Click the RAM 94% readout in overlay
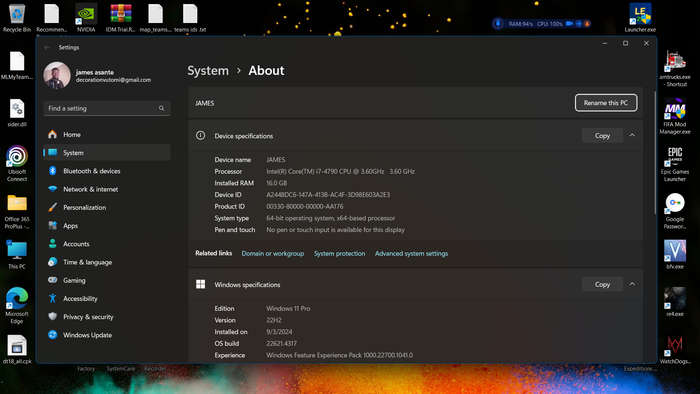This screenshot has height=394, width=700. click(521, 24)
